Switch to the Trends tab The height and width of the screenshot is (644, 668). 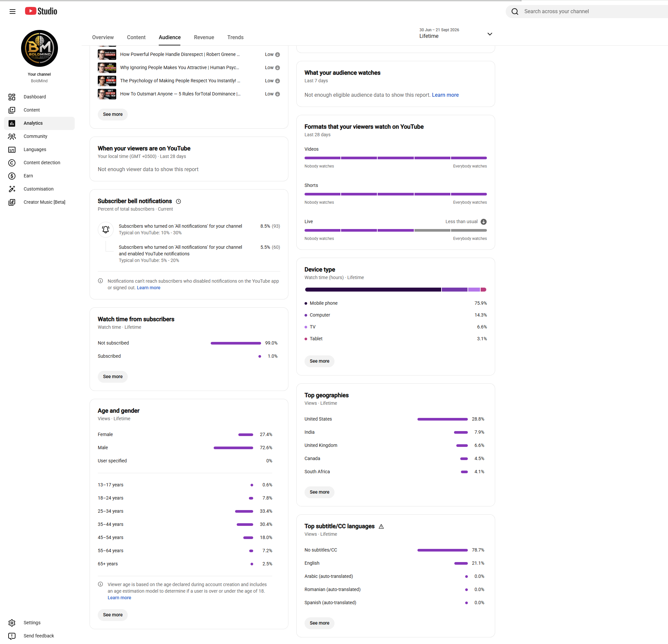(x=235, y=38)
